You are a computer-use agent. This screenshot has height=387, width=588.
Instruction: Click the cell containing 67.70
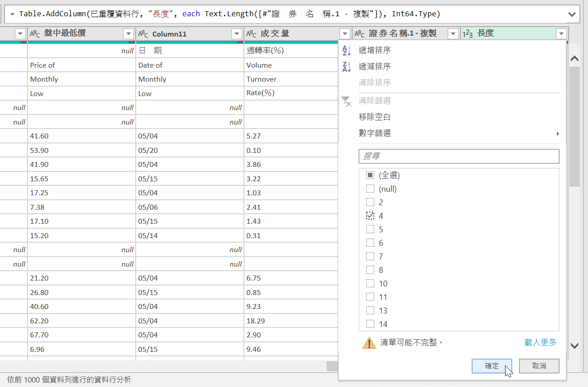(82, 335)
